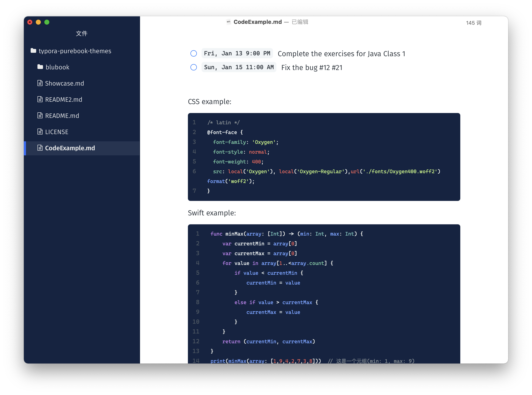Click the 已编辑 edited status label
Image resolution: width=532 pixels, height=395 pixels.
click(300, 22)
